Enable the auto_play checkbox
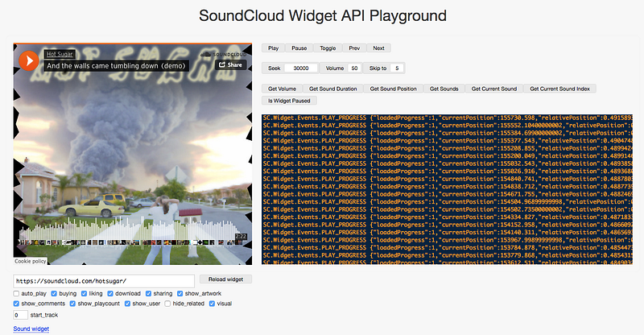Screen dimensions: 644x335 click(16, 293)
